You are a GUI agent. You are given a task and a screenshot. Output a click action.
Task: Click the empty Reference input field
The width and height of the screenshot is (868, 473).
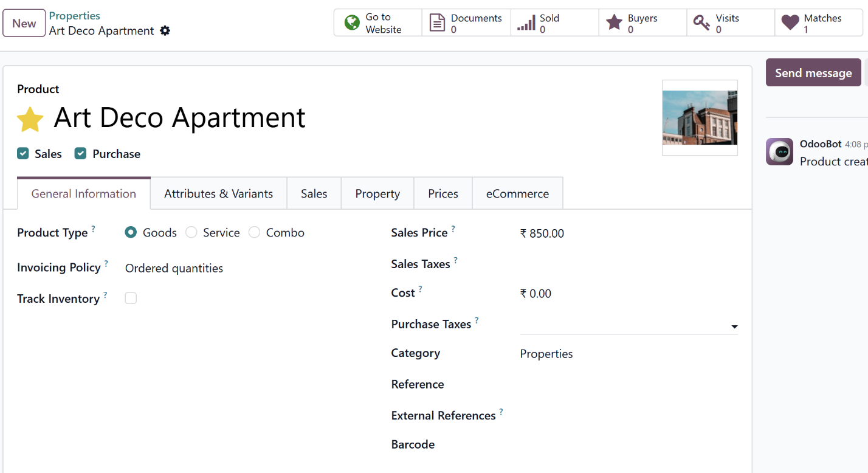tap(629, 384)
